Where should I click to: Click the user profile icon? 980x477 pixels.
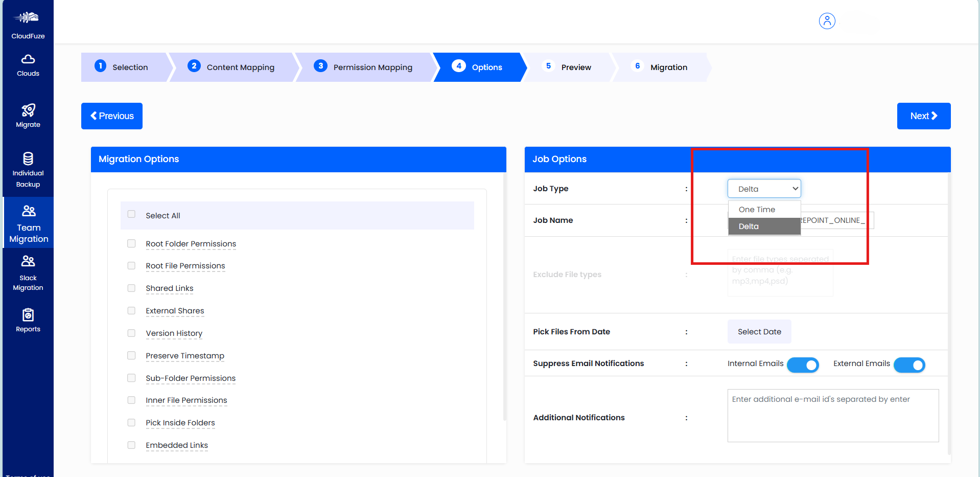pyautogui.click(x=827, y=21)
